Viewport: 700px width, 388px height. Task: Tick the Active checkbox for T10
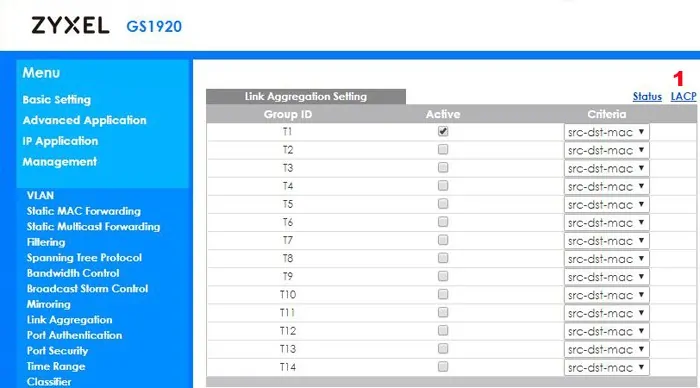click(443, 294)
